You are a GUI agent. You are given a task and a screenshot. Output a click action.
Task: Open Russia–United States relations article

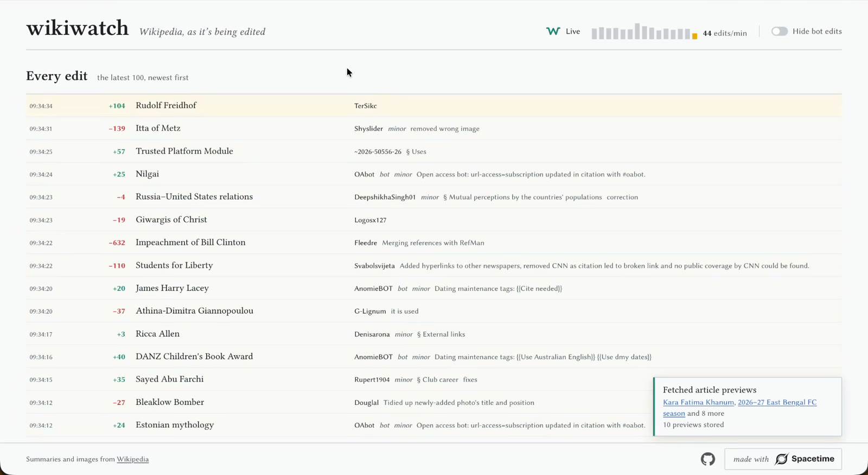click(x=194, y=197)
